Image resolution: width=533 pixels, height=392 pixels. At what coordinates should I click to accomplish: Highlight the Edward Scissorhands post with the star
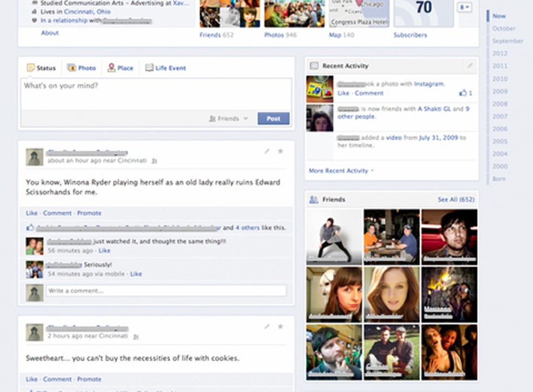tap(280, 152)
